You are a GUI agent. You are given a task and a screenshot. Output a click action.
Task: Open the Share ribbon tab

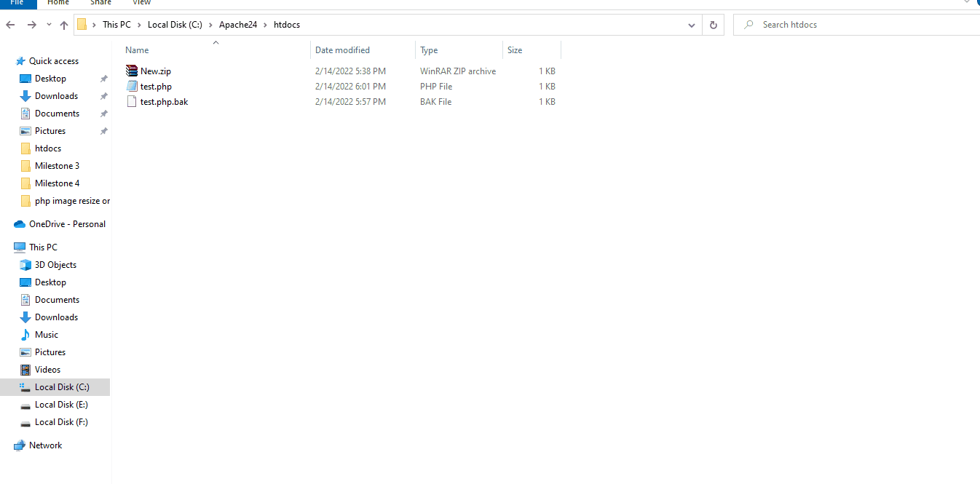100,3
